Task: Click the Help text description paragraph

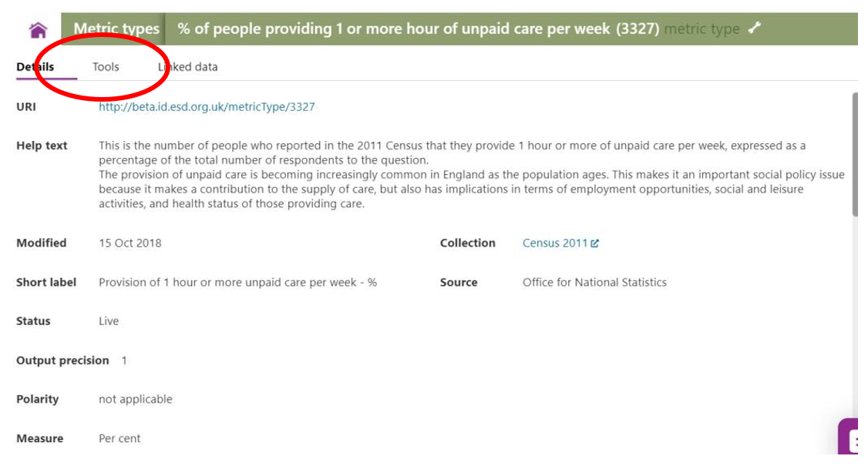Action: (472, 174)
